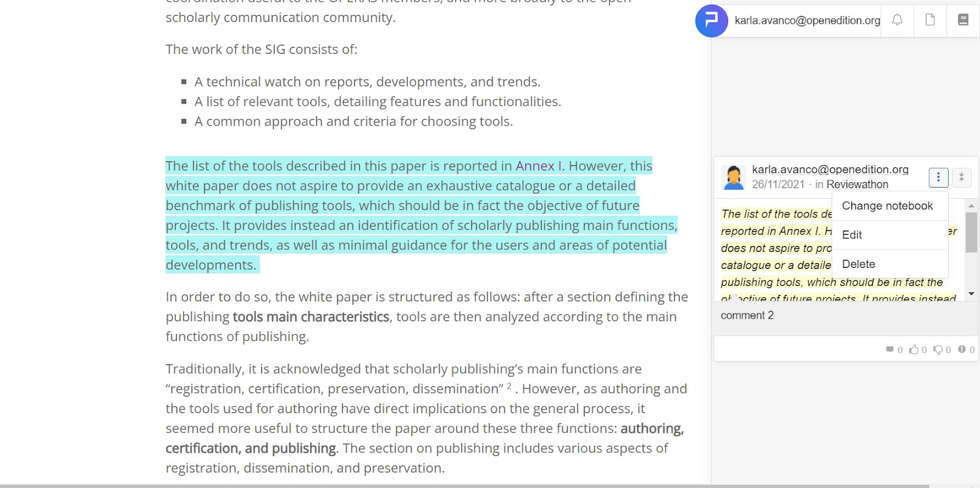Collapse the annotation card with arrows icon

(962, 177)
